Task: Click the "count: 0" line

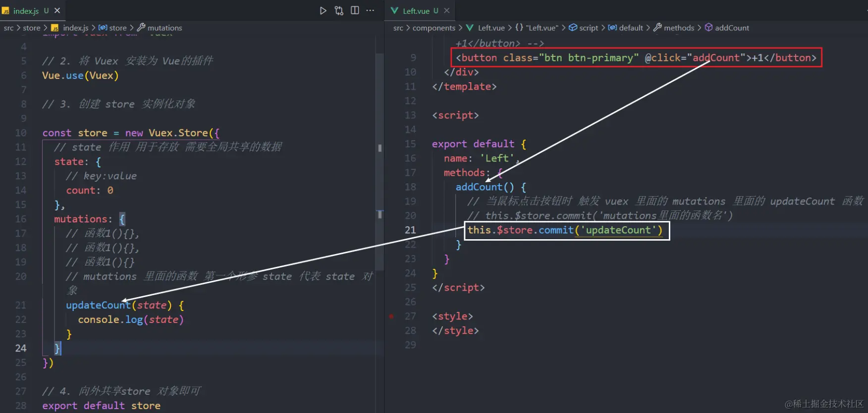Action: pos(90,190)
